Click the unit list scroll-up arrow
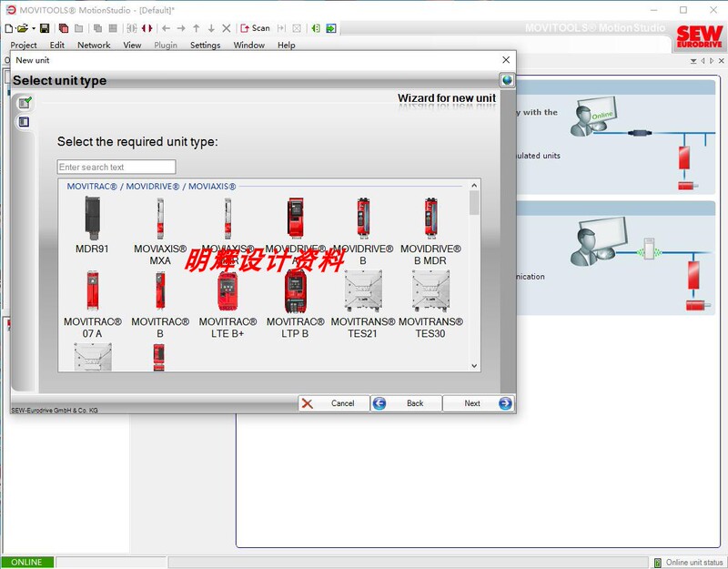The width and height of the screenshot is (728, 569). 474,186
